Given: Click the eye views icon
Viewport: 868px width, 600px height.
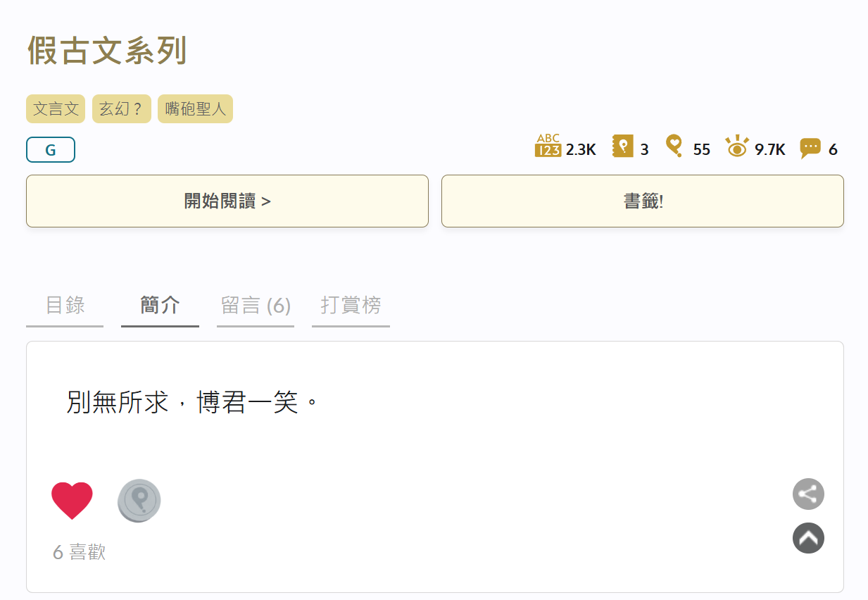Looking at the screenshot, I should point(737,146).
